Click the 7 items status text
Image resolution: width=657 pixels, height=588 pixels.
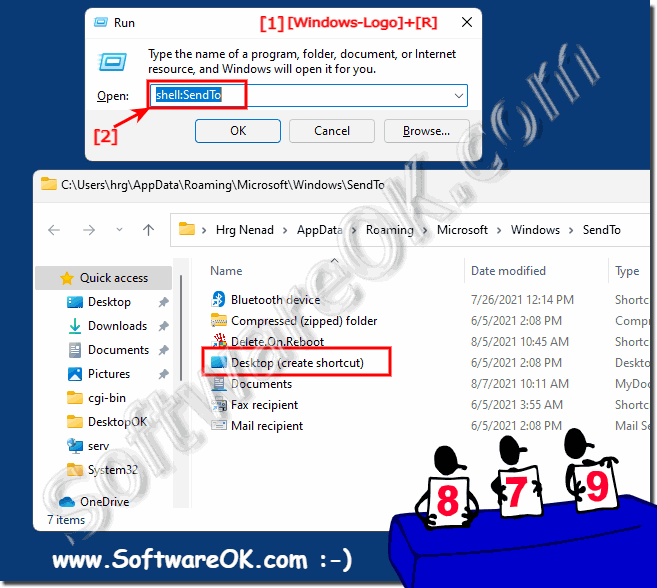coord(66,520)
